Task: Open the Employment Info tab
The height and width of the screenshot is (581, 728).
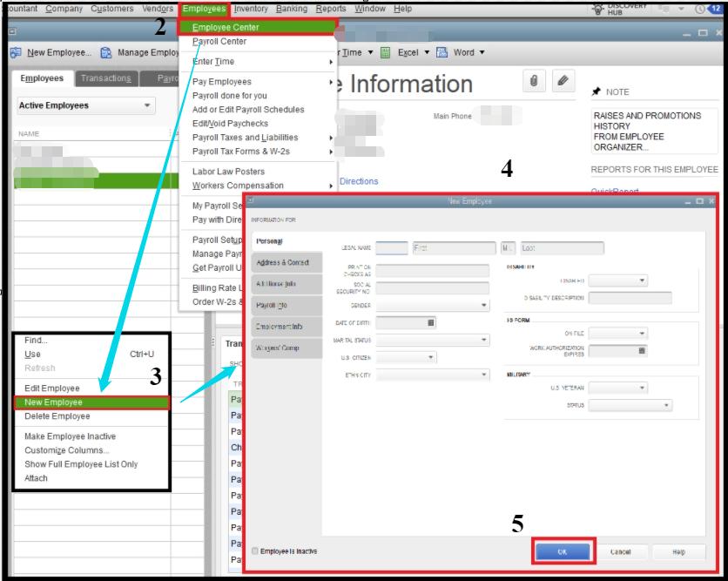Action: pyautogui.click(x=286, y=327)
